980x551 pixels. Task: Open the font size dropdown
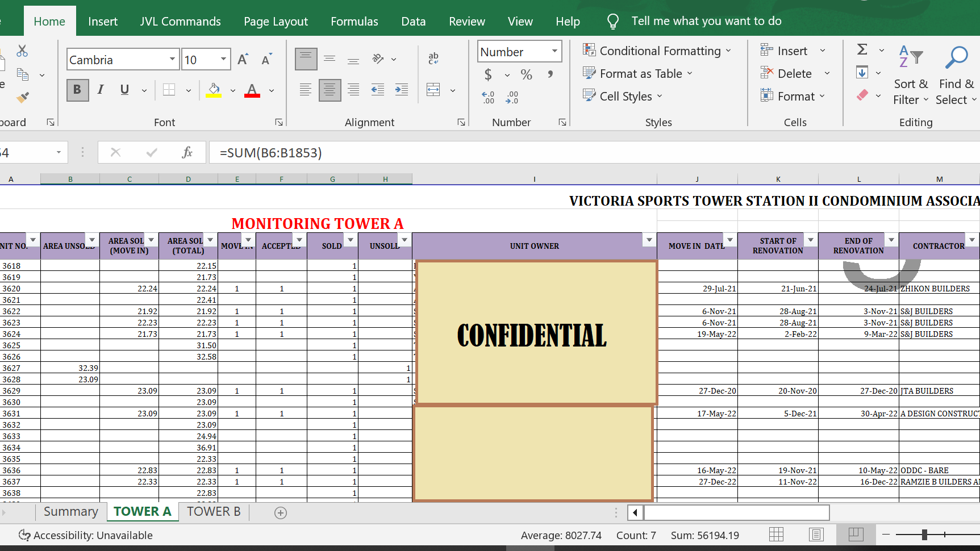(x=223, y=59)
